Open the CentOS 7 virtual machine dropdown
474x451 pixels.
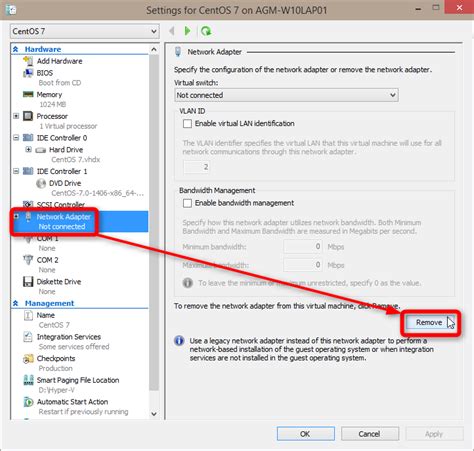(x=85, y=31)
